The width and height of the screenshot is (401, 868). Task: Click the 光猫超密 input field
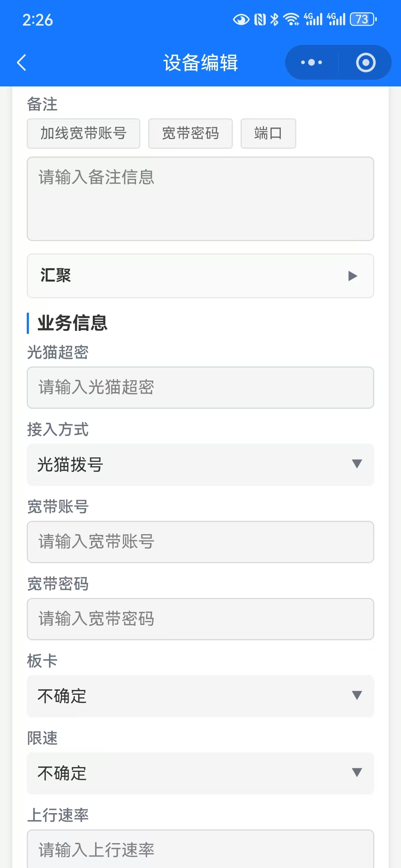pos(200,388)
